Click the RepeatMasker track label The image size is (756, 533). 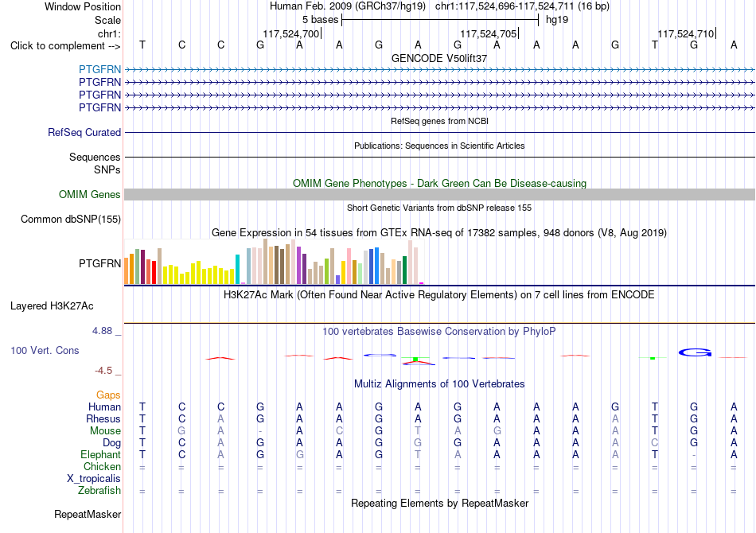coord(88,514)
